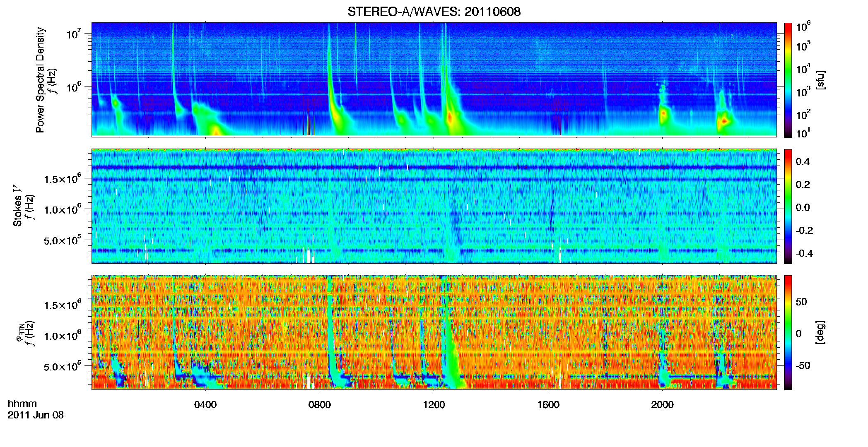The height and width of the screenshot is (447, 868).
Task: Click the bottom colorbar value -50
Action: click(803, 365)
